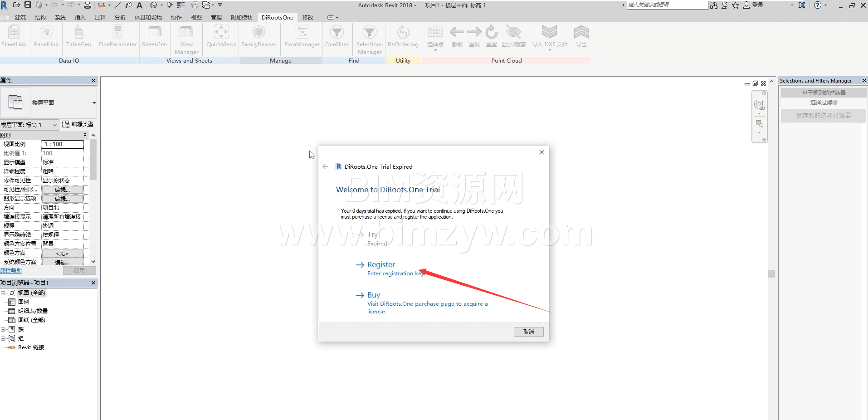Collapse the 图形 properties group
868x420 pixels.
85,135
